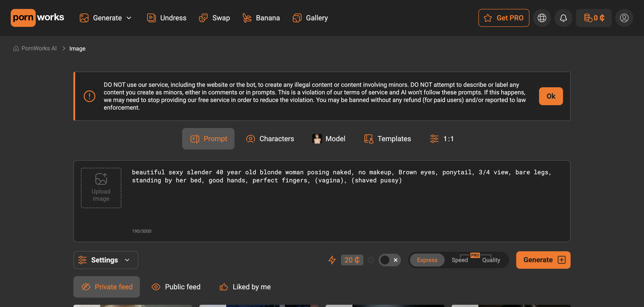Select Quality generation mode
644x307 pixels.
point(491,260)
